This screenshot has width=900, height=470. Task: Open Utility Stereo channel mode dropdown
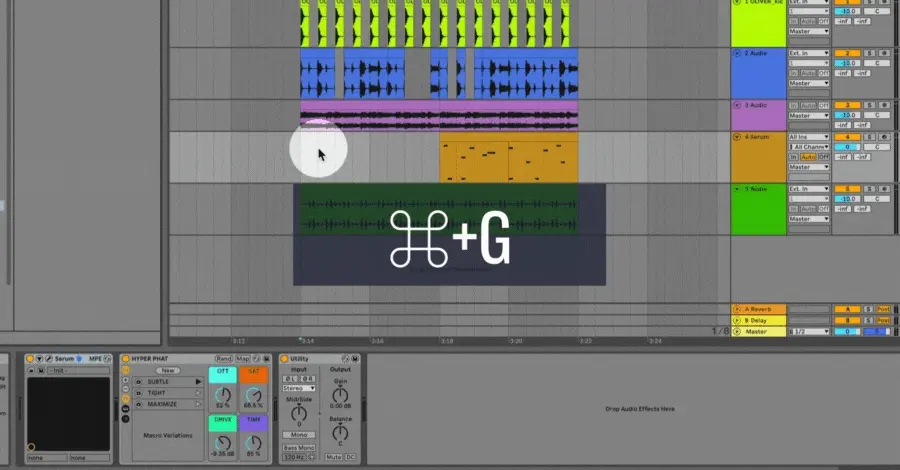point(298,388)
